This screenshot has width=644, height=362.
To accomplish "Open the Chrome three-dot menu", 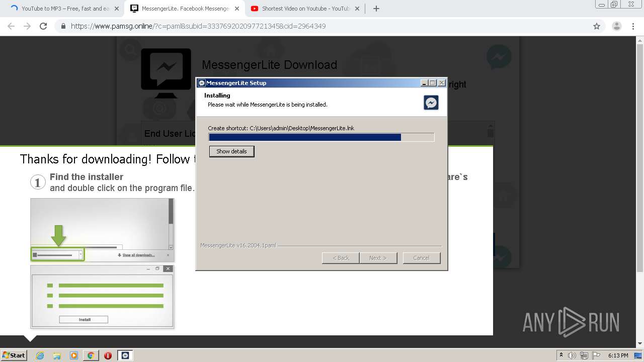I will [x=633, y=26].
